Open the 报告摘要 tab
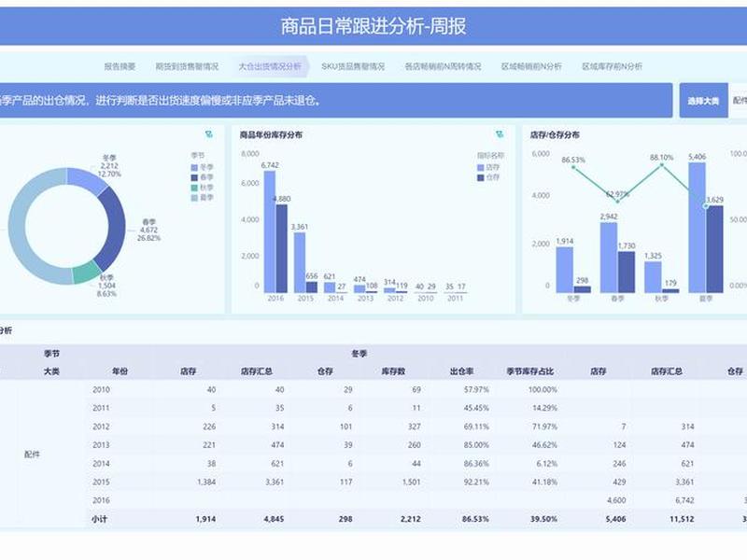Viewport: 747px width, 560px height. coord(120,66)
